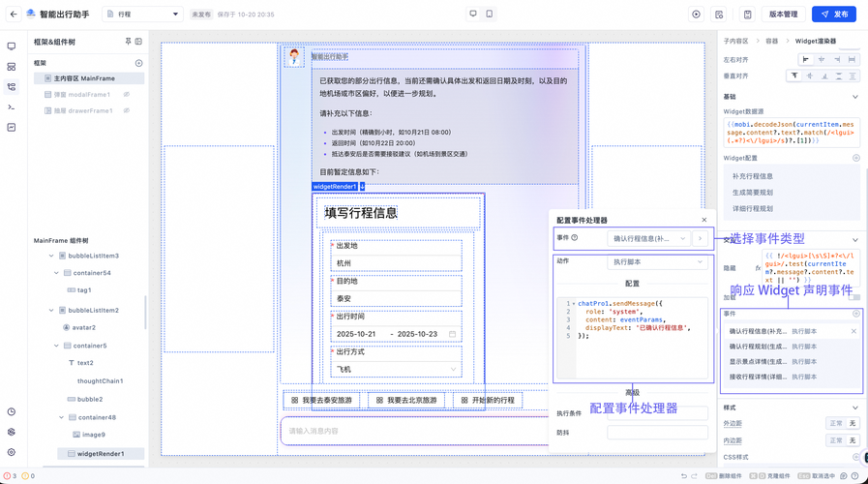
Task: Collapse bubbleListItem3 tree node
Action: coord(51,256)
